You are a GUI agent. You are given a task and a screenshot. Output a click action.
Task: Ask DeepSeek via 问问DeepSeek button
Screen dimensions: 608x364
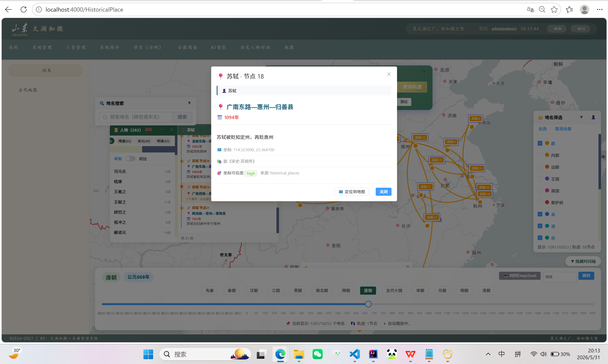click(x=520, y=276)
